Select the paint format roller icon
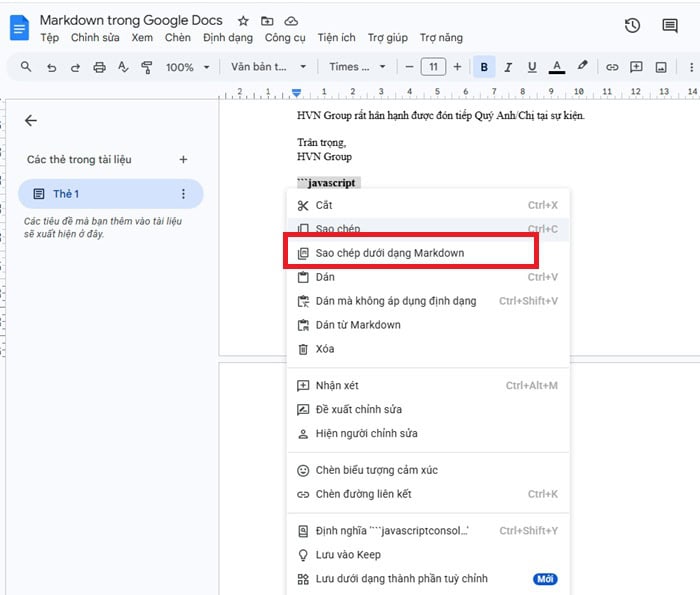This screenshot has height=595, width=700. (x=147, y=67)
